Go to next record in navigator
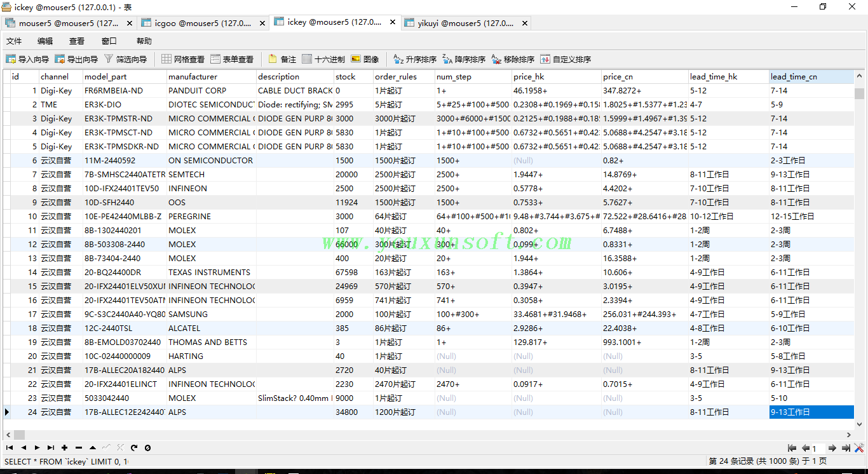The image size is (868, 474). 37,448
